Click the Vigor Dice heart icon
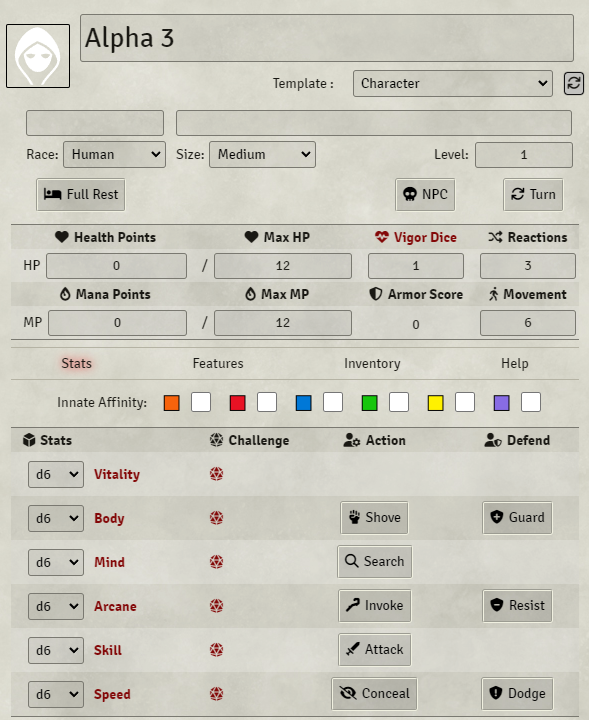The width and height of the screenshot is (589, 720). coord(381,237)
